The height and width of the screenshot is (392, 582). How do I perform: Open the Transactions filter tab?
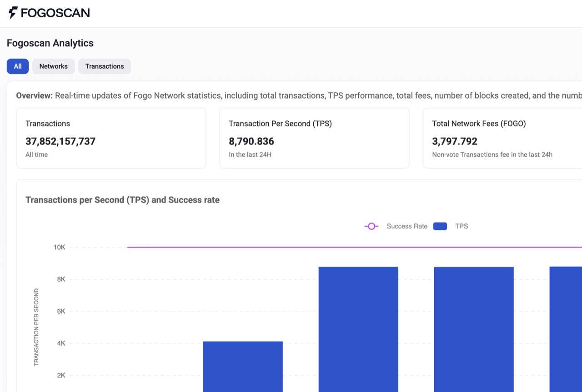(x=105, y=66)
